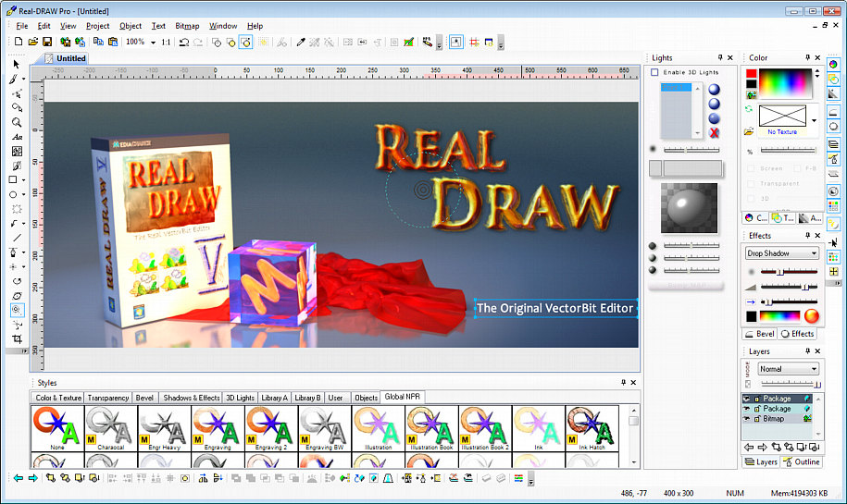The height and width of the screenshot is (504, 847).
Task: Select the Zoom magnifier tool
Action: point(17,122)
